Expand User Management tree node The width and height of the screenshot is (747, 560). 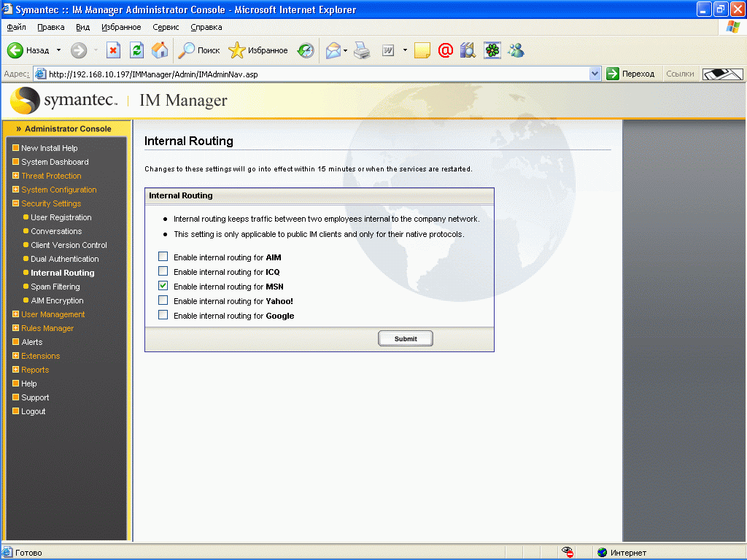pos(16,314)
